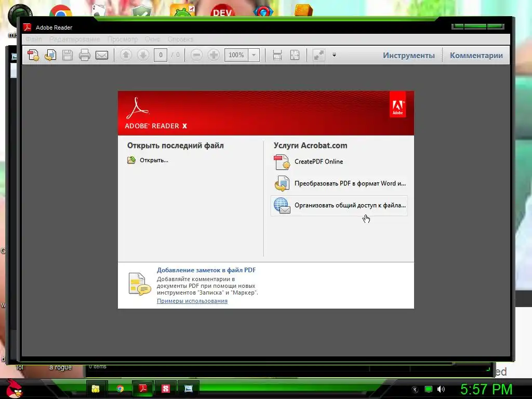Click the red S app taskbar icon
The height and width of the screenshot is (399, 532).
click(166, 389)
